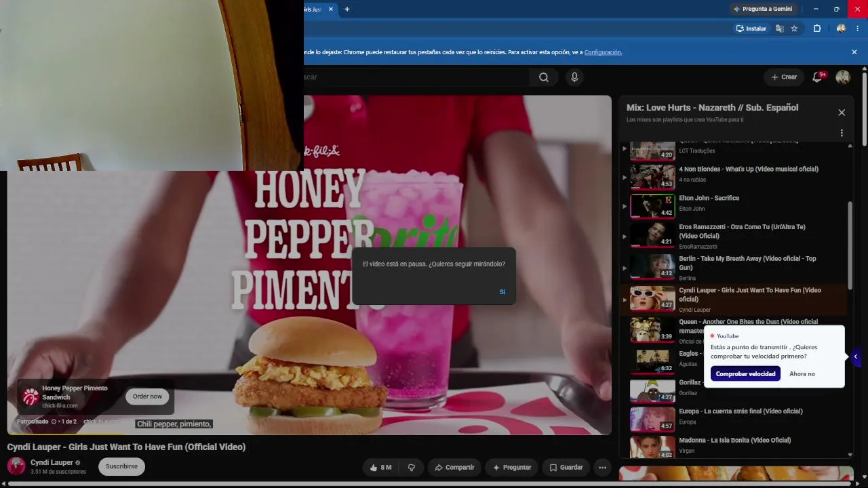Activate voice search microphone icon
The image size is (868, 488).
tap(574, 77)
